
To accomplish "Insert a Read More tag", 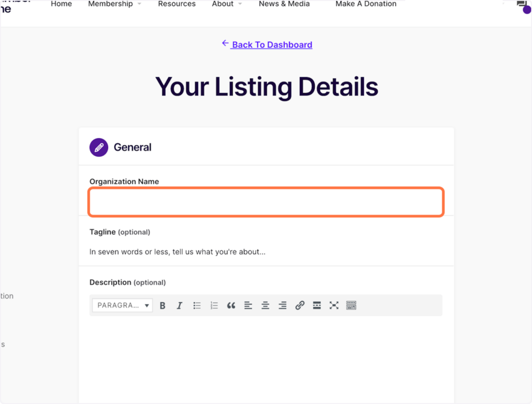I will [316, 305].
